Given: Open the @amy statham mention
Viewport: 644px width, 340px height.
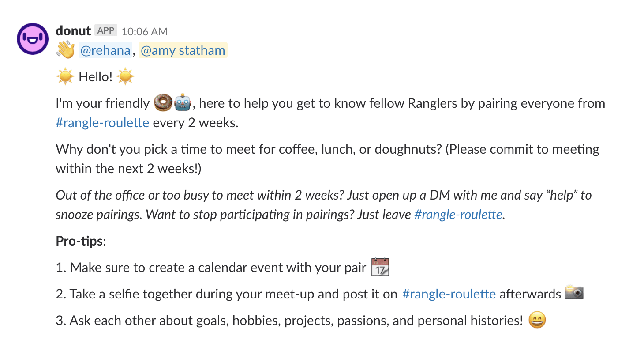Looking at the screenshot, I should [x=183, y=50].
